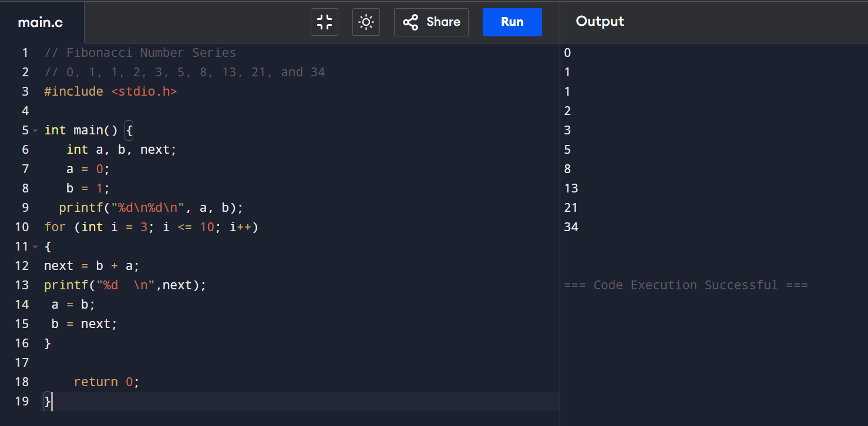This screenshot has width=868, height=426.
Task: Click line number 17 in the gutter
Action: point(22,363)
